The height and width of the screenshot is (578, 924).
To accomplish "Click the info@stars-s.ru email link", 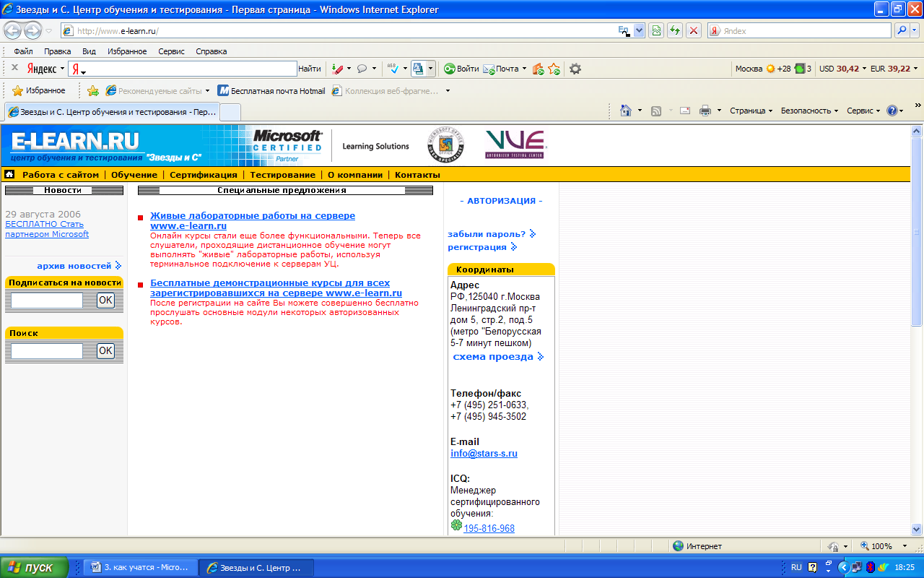I will [484, 454].
